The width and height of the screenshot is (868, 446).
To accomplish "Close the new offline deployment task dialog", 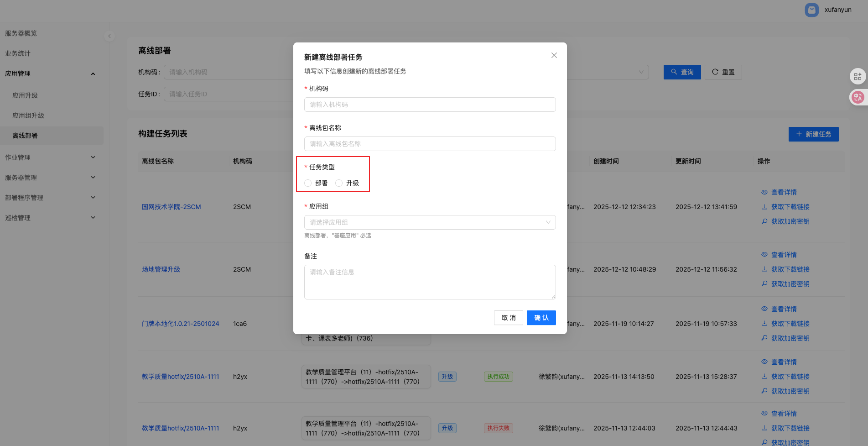I will [x=554, y=55].
